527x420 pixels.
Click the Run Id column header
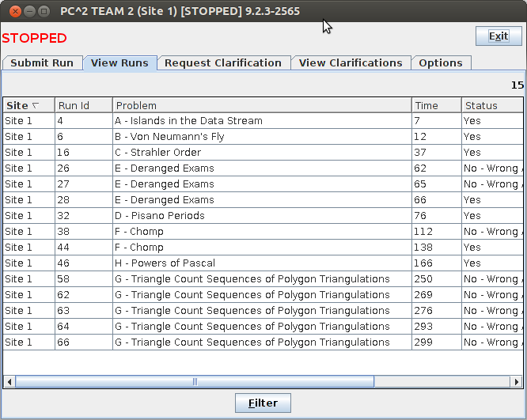[83, 105]
